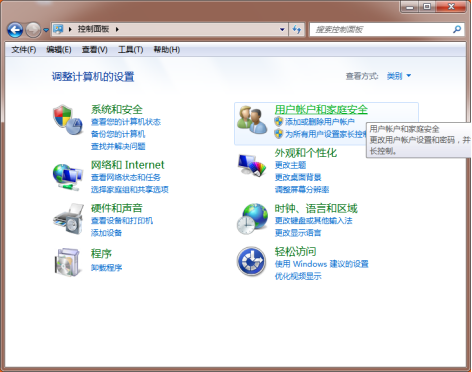Click the Control Panel icon in address bar
Screen dimensions: 472x372
coord(58,29)
